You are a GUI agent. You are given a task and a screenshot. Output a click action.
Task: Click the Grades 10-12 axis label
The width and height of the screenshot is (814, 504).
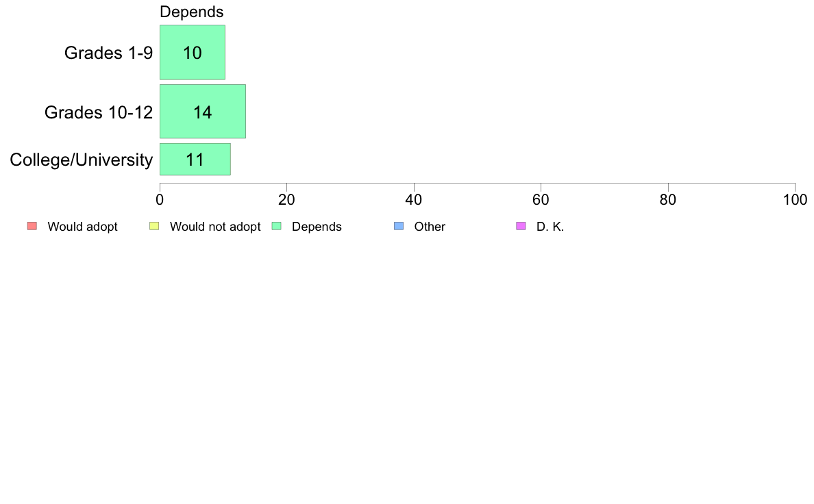(x=99, y=112)
